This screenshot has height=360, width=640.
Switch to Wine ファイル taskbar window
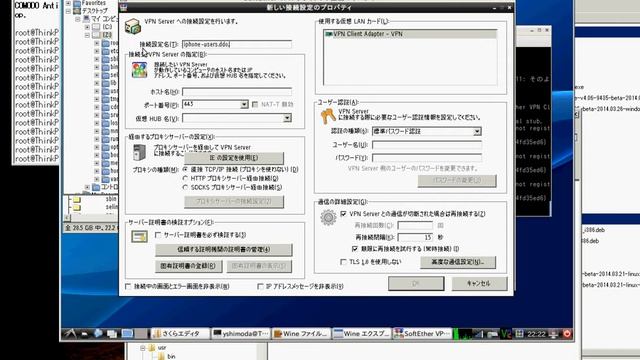click(x=301, y=333)
